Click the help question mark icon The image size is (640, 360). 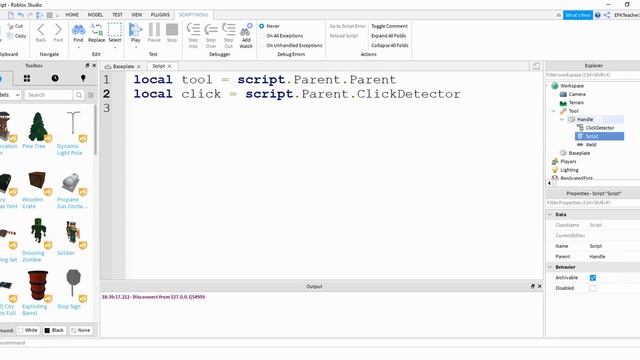(x=598, y=15)
